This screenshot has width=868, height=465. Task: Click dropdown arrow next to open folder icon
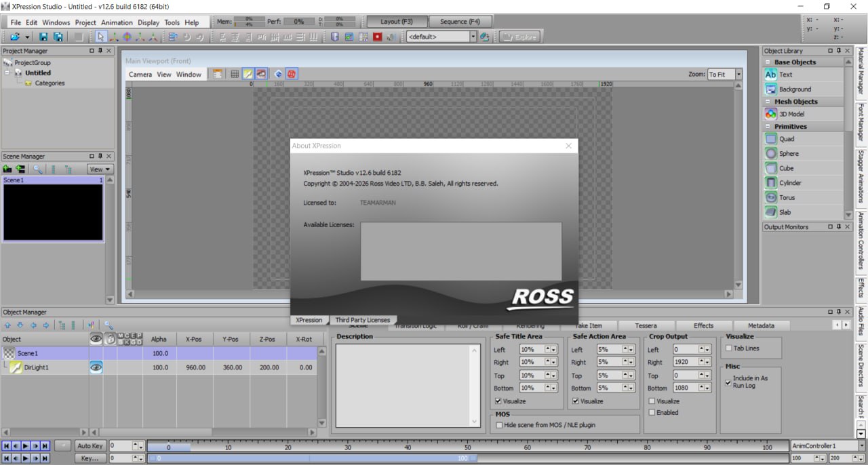tap(26, 37)
